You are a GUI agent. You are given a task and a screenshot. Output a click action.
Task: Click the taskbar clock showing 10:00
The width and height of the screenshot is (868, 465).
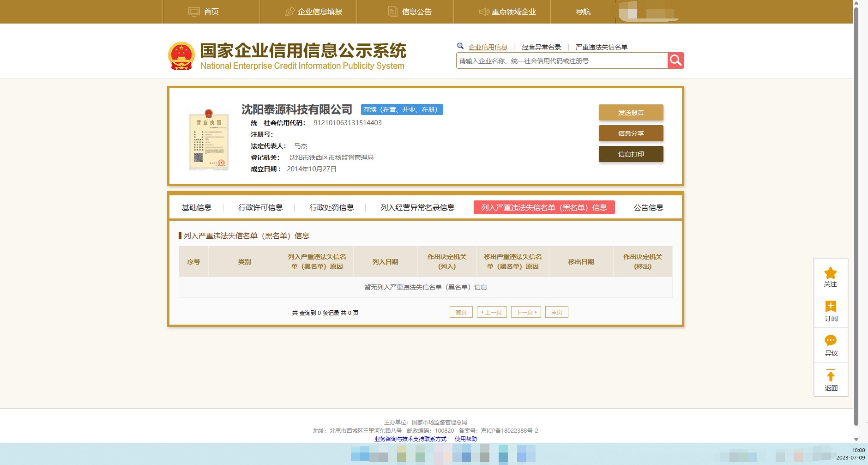(x=858, y=450)
